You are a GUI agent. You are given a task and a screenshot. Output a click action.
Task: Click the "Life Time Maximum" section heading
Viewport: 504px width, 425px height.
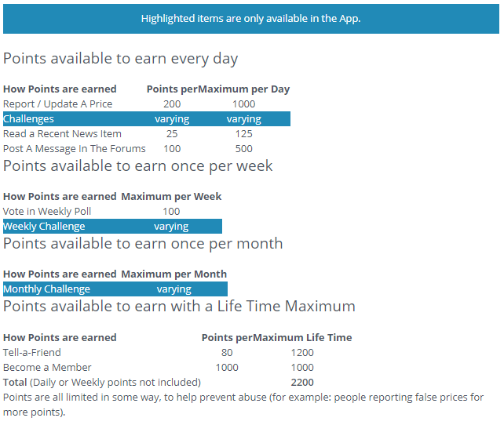point(179,307)
